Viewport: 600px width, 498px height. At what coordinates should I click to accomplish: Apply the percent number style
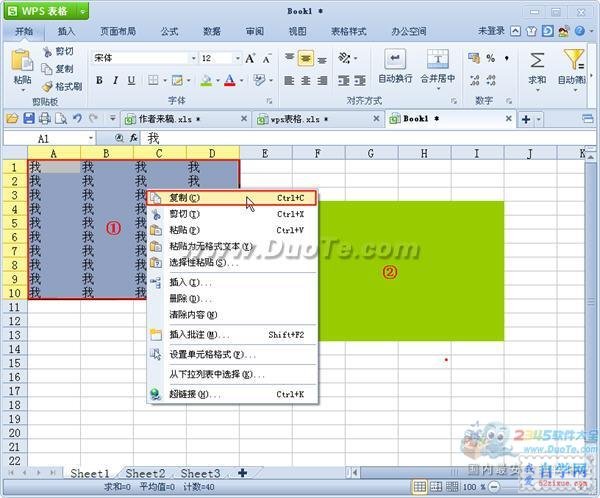click(490, 58)
